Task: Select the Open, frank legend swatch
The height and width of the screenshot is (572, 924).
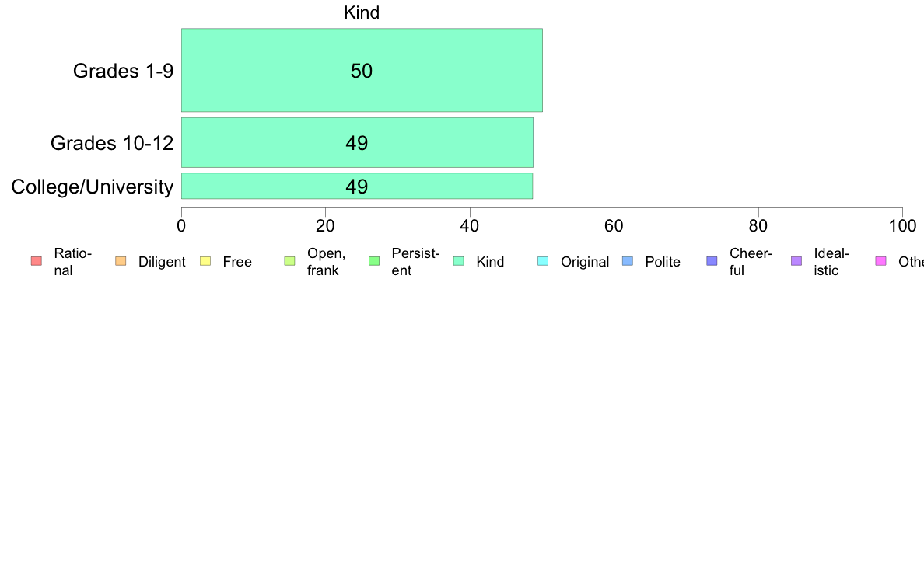Action: tap(289, 262)
